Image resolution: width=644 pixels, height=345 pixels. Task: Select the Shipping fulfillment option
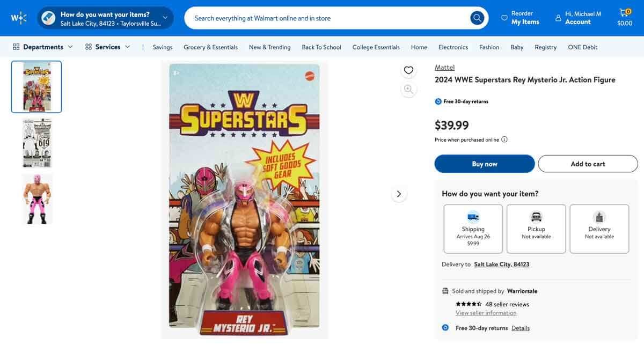click(x=473, y=229)
